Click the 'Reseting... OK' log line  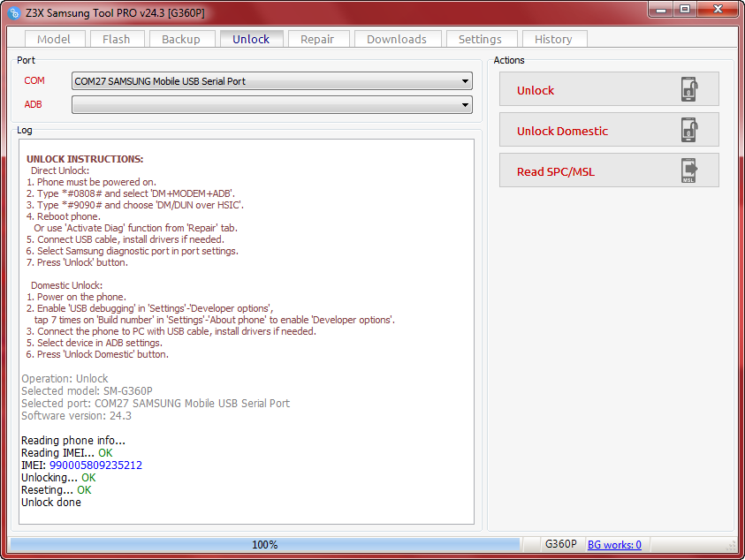[x=57, y=489]
